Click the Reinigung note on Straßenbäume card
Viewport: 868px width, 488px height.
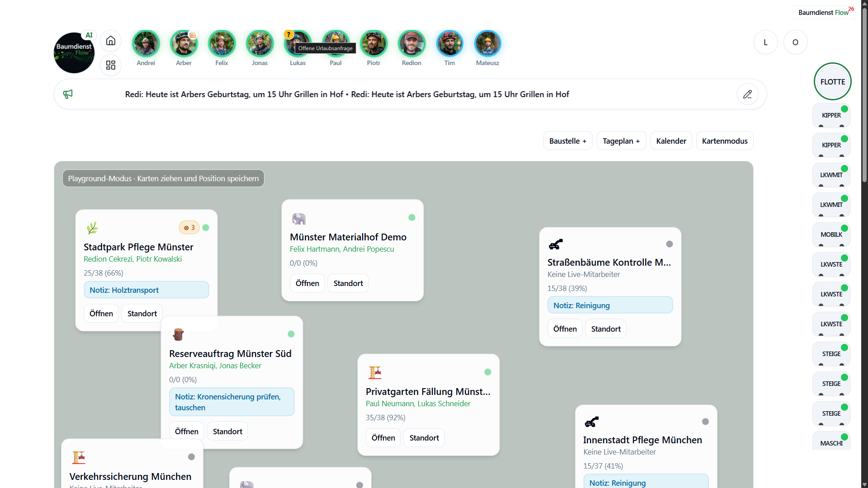(610, 305)
